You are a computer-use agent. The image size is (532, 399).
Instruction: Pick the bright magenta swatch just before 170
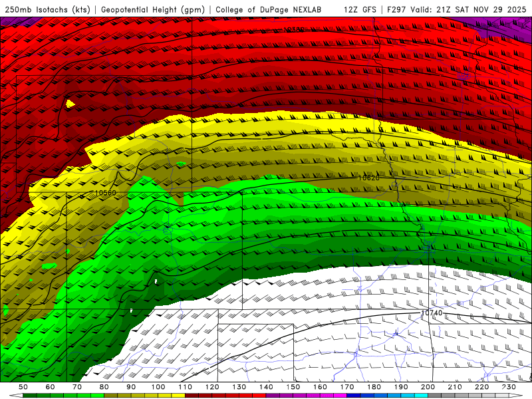340,396
